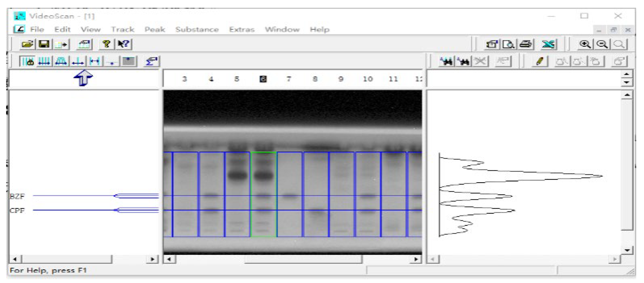This screenshot has width=644, height=283.
Task: Click the Help menu entry
Action: tap(320, 29)
